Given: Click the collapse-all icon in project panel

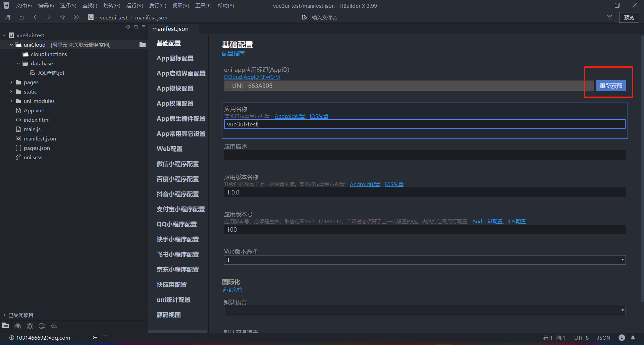Looking at the screenshot, I should [x=136, y=27].
